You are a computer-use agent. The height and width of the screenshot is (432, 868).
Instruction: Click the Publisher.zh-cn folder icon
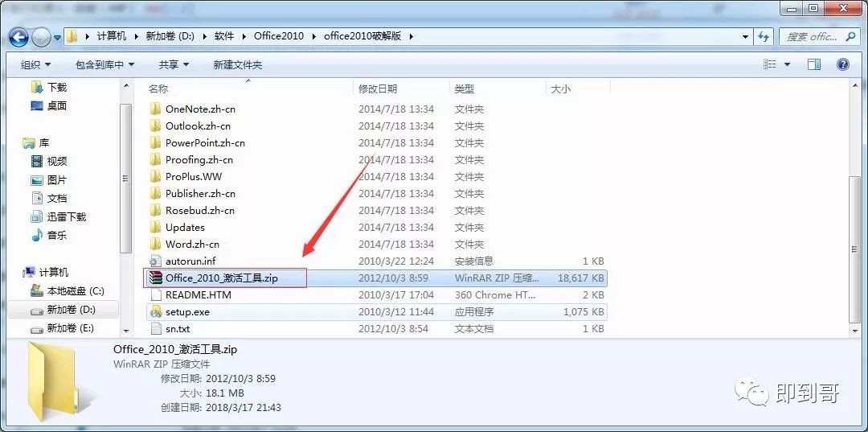pyautogui.click(x=155, y=193)
